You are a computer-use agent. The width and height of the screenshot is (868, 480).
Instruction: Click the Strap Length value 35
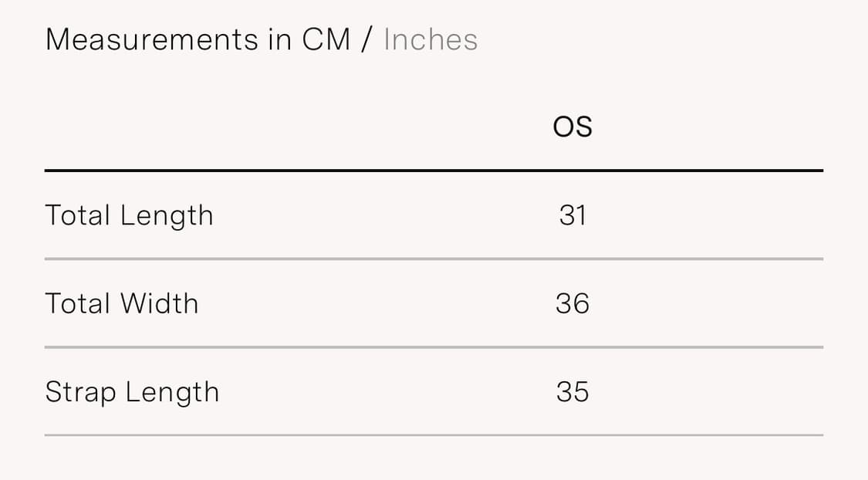[x=572, y=392]
